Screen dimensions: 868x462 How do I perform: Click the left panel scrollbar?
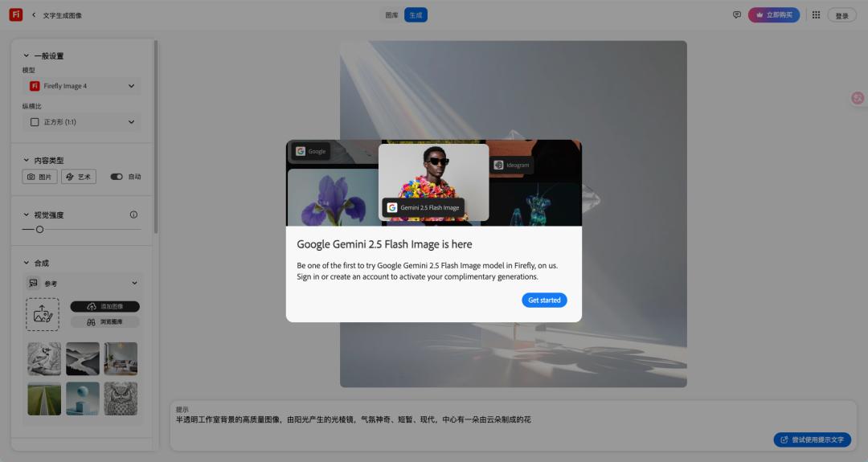[x=156, y=137]
